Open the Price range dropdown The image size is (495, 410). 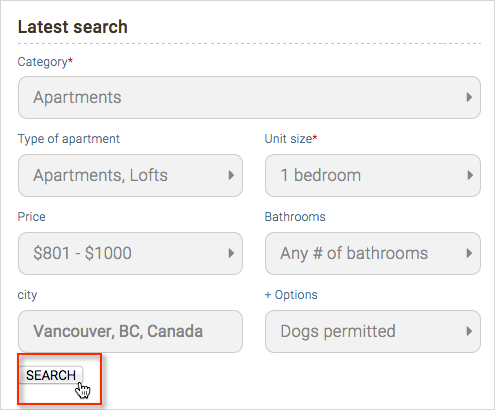(x=130, y=253)
